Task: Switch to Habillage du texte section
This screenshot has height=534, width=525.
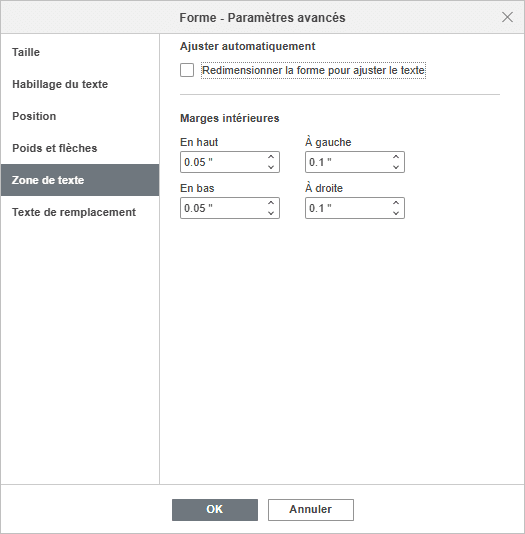Action: [x=80, y=84]
